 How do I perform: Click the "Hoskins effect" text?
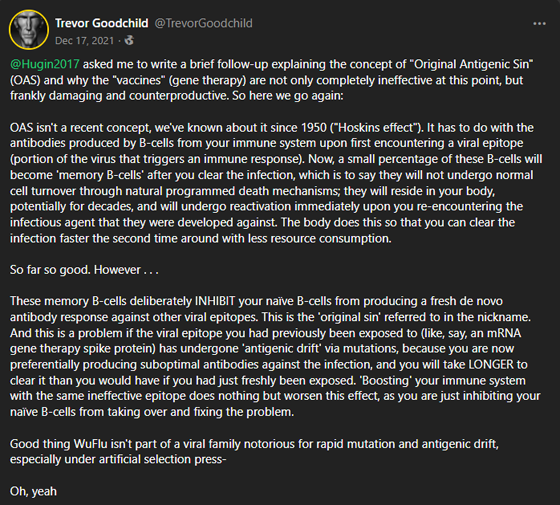(376, 128)
